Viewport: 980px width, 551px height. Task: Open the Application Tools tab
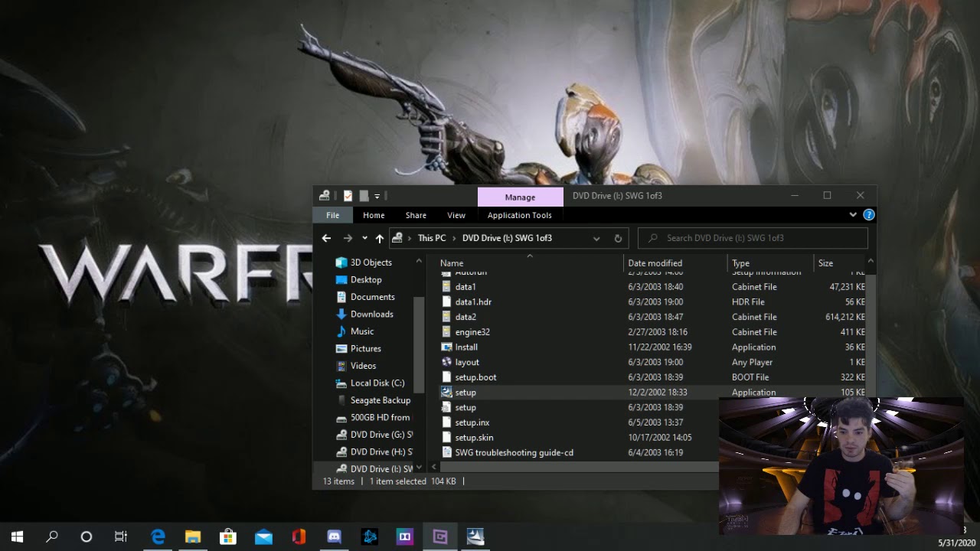(519, 215)
